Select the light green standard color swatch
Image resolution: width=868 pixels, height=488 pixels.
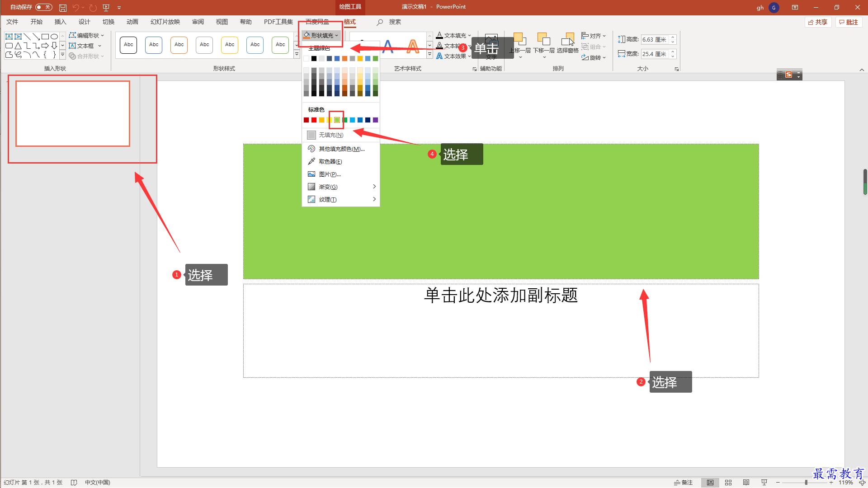pyautogui.click(x=337, y=120)
